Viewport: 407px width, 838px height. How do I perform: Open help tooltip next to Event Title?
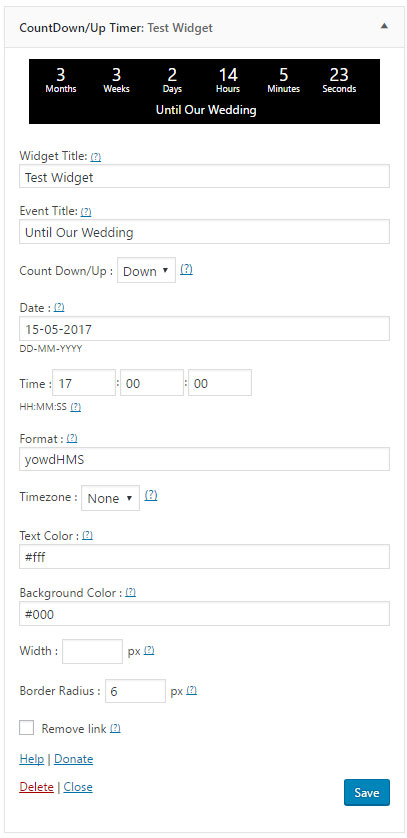coord(86,212)
